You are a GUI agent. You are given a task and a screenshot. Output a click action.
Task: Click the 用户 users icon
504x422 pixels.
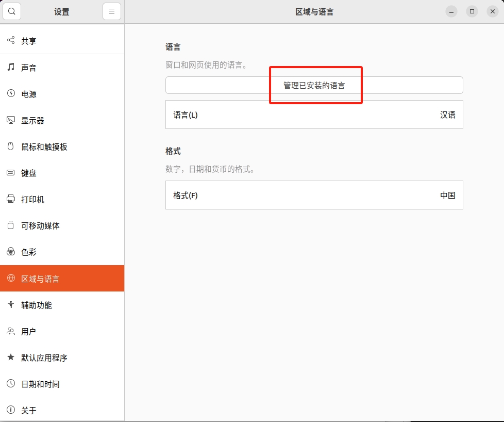(x=11, y=331)
